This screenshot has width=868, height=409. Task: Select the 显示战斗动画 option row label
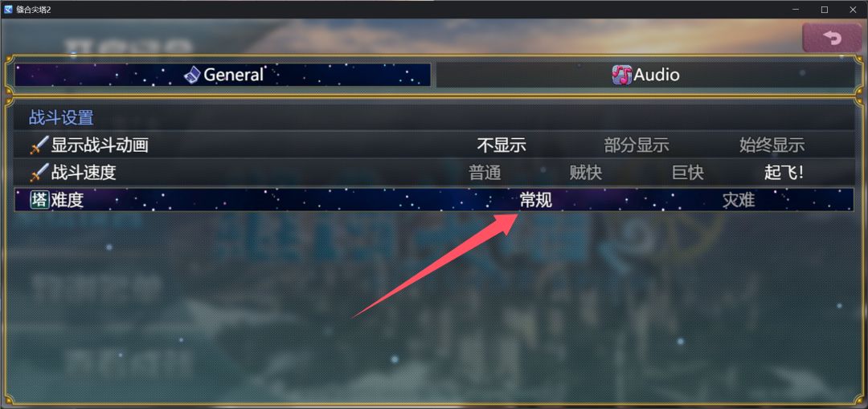(100, 145)
